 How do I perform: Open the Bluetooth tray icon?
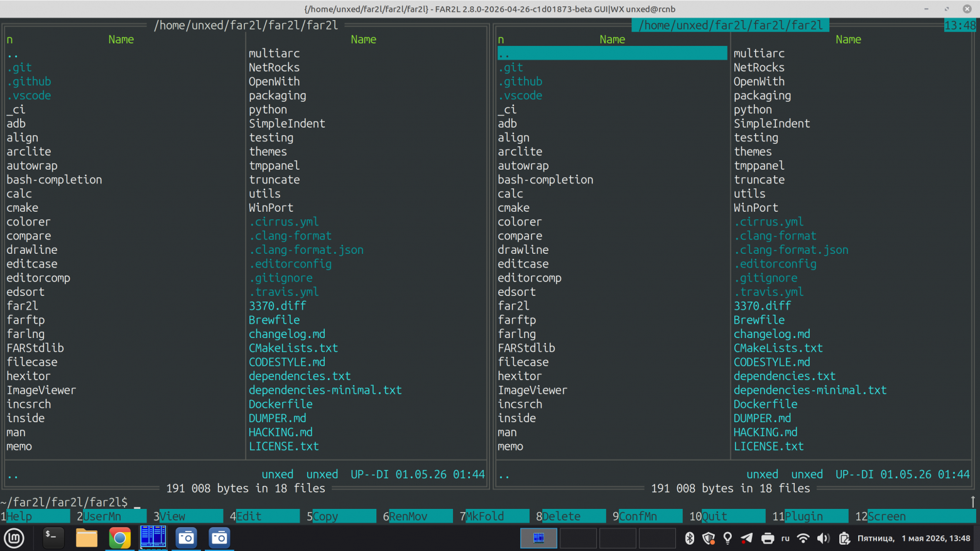click(x=689, y=538)
